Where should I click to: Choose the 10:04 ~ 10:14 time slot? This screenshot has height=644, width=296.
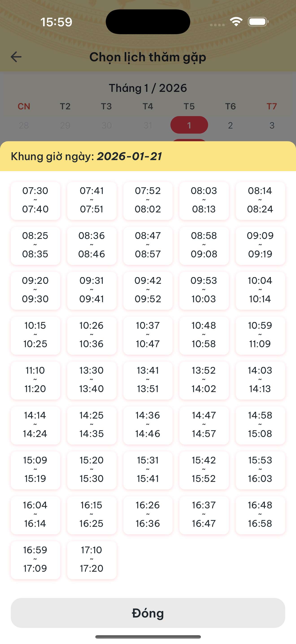pos(260,290)
